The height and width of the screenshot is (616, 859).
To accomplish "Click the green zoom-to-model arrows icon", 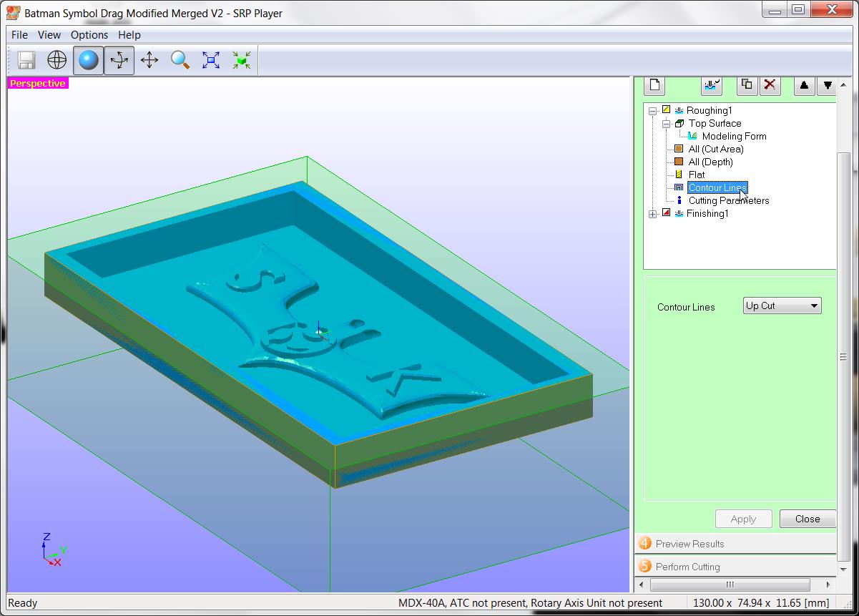I will pos(242,60).
